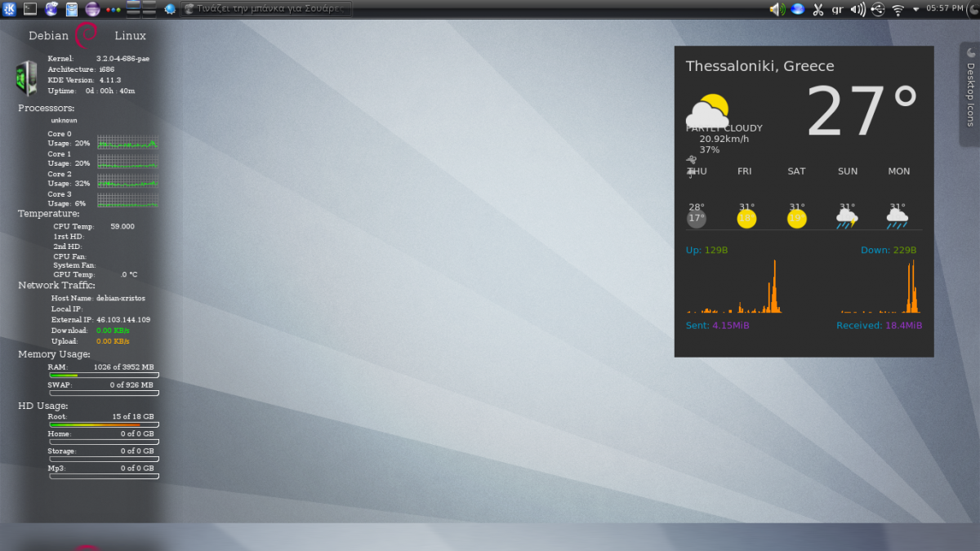Select the Greek-titled task in taskbar
980x551 pixels.
pyautogui.click(x=266, y=9)
